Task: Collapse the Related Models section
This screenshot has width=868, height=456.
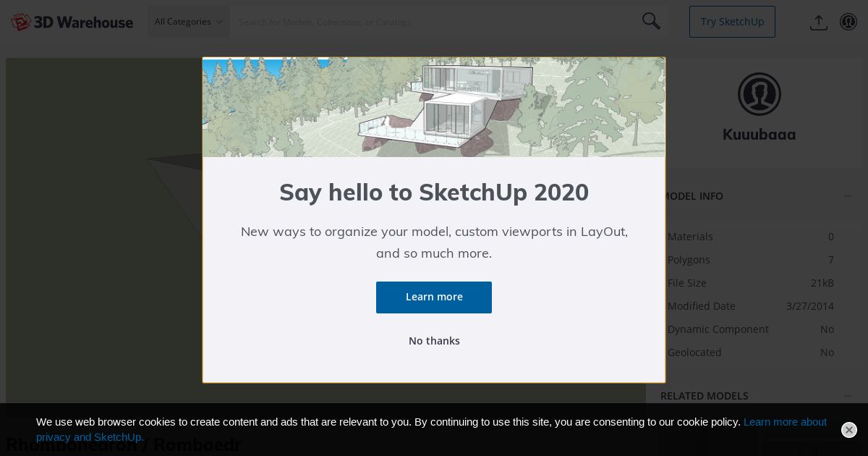Action: (847, 396)
